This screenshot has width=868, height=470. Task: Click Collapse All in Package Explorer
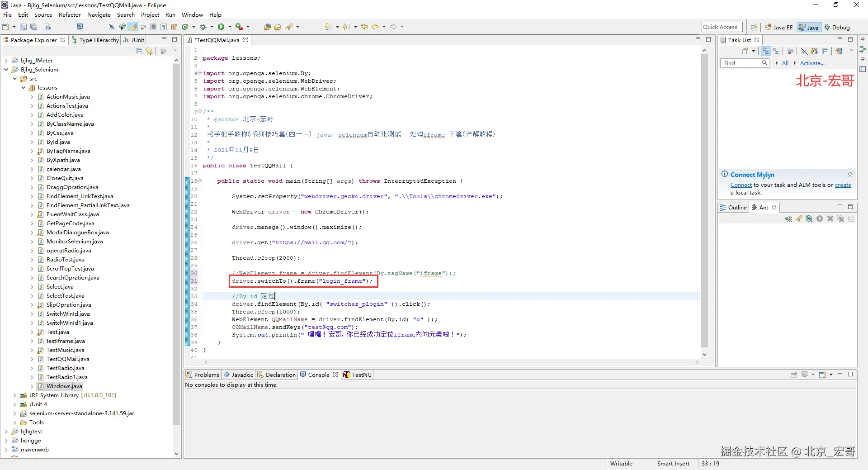(139, 52)
